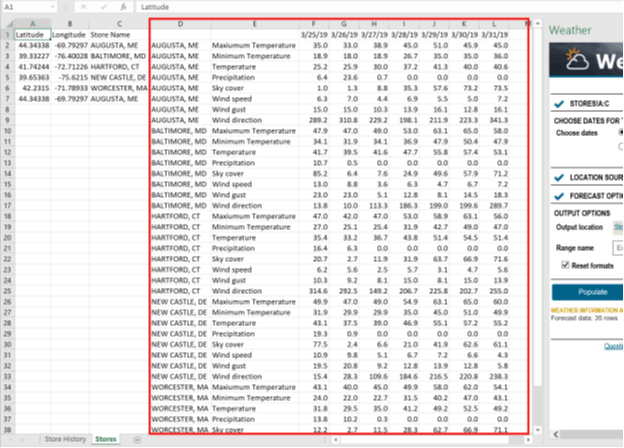The width and height of the screenshot is (624, 448).
Task: Switch to the Store History sheet tab
Action: pos(66,439)
